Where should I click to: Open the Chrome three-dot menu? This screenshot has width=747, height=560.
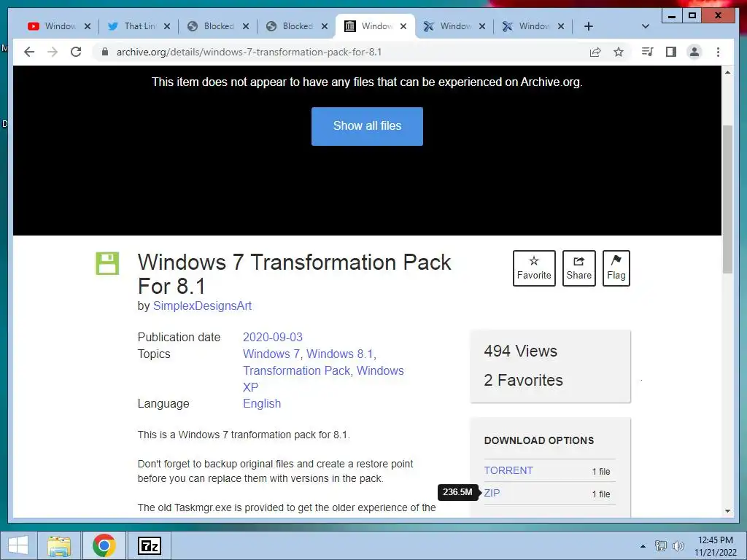(x=718, y=52)
